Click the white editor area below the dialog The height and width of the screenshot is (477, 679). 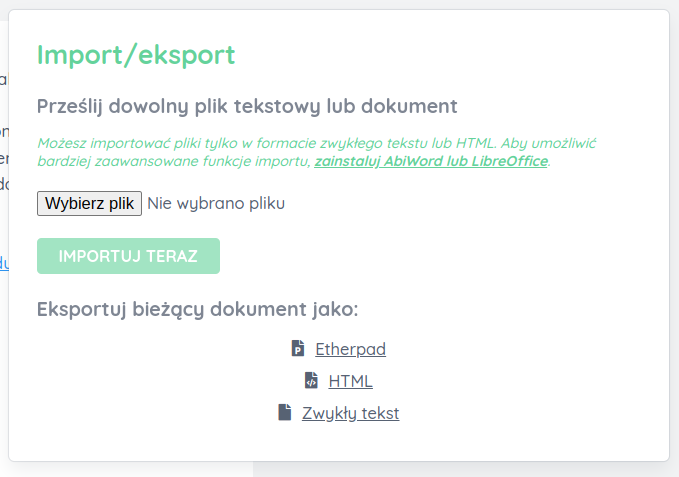130,470
